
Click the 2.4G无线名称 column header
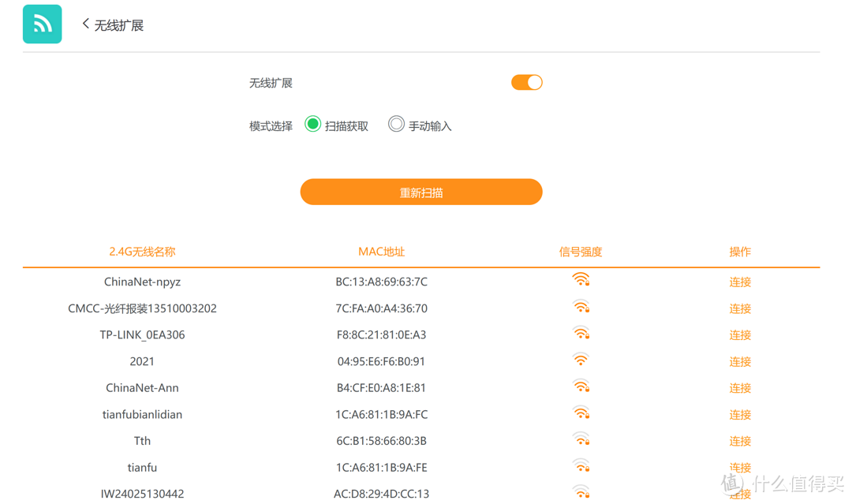(x=142, y=252)
